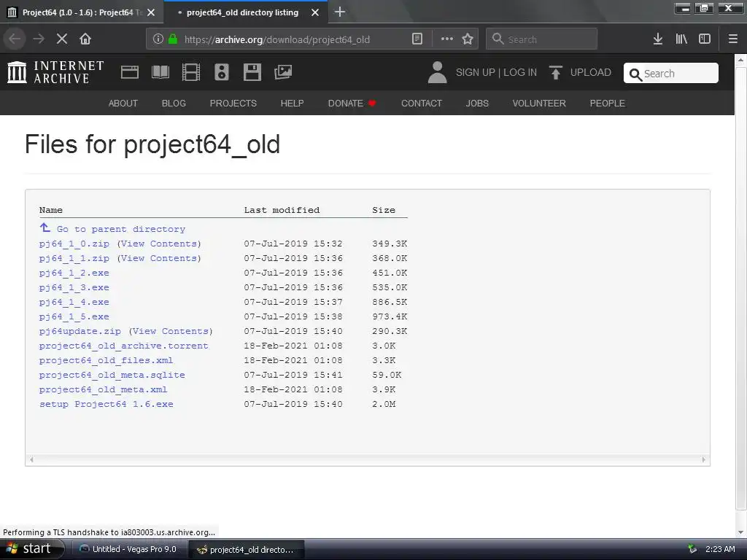Open the Audio speaker icon

tap(222, 72)
